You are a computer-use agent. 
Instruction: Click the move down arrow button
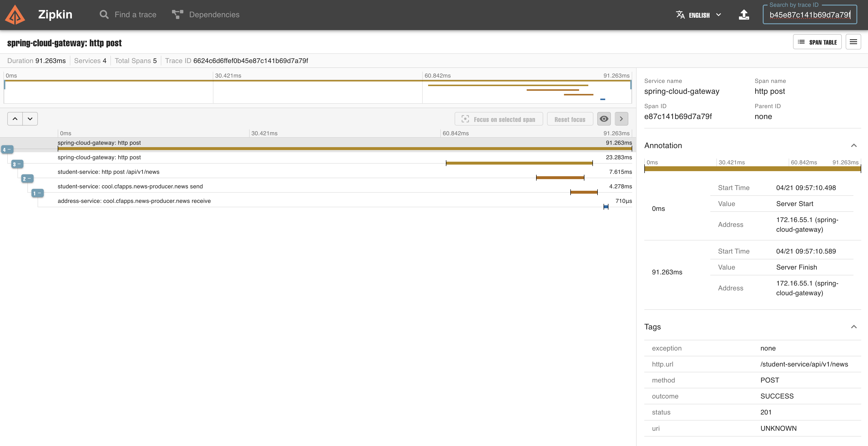pos(30,119)
